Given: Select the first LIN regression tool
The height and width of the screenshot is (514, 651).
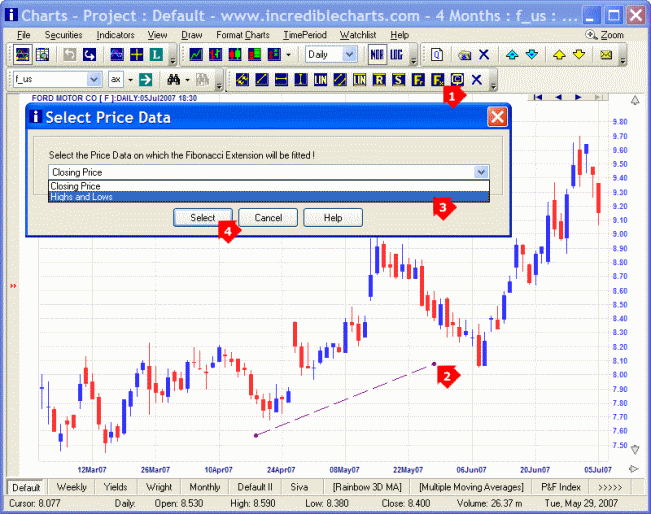Looking at the screenshot, I should pos(320,79).
